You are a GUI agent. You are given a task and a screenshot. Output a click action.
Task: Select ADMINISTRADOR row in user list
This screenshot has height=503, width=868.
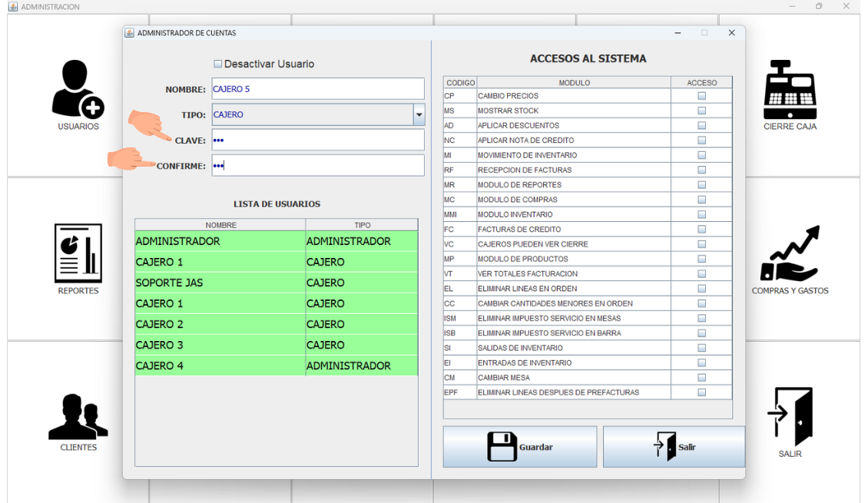pos(220,241)
